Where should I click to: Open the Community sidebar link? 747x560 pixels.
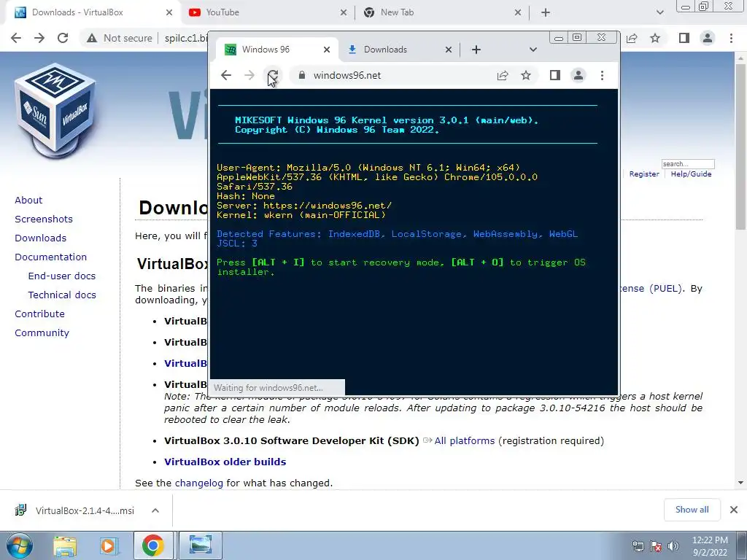[42, 333]
